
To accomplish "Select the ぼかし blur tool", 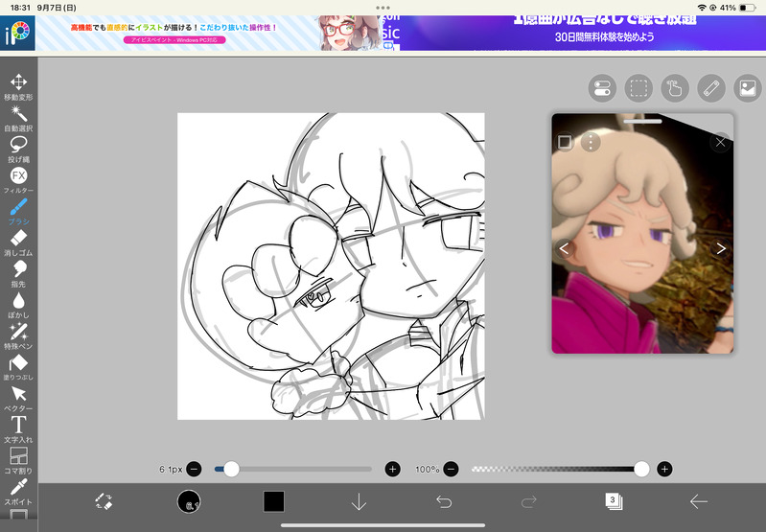I will [18, 306].
